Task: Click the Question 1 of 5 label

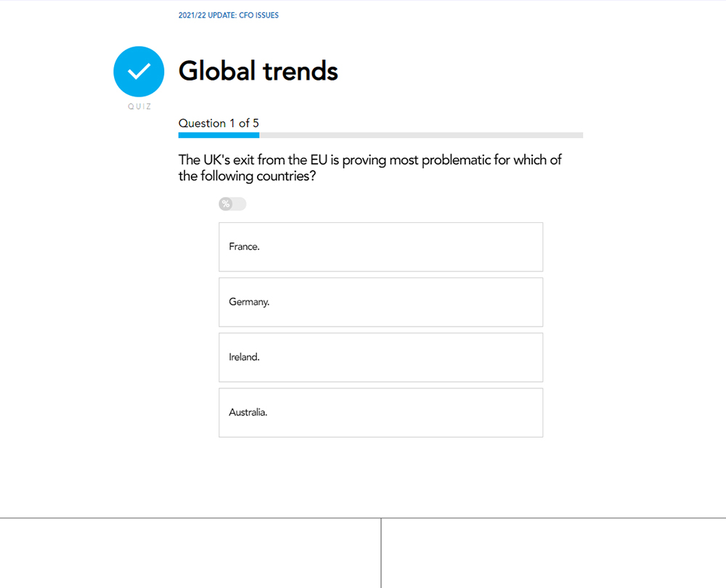Action: pyautogui.click(x=219, y=123)
